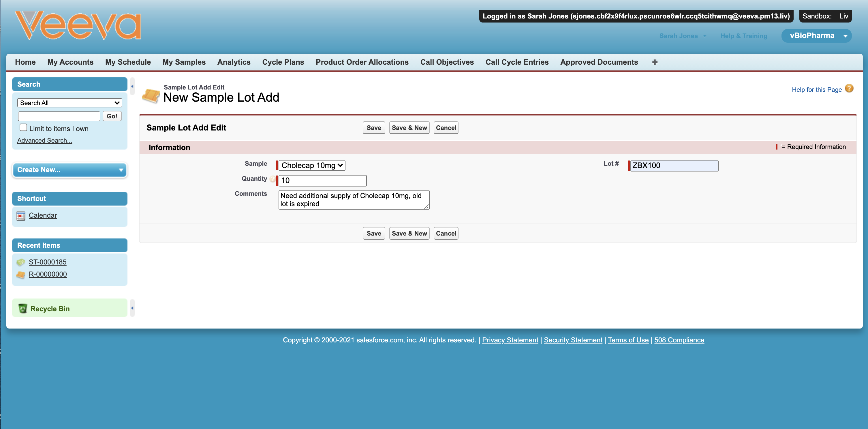Click the Calendar shortcut icon

pyautogui.click(x=20, y=216)
